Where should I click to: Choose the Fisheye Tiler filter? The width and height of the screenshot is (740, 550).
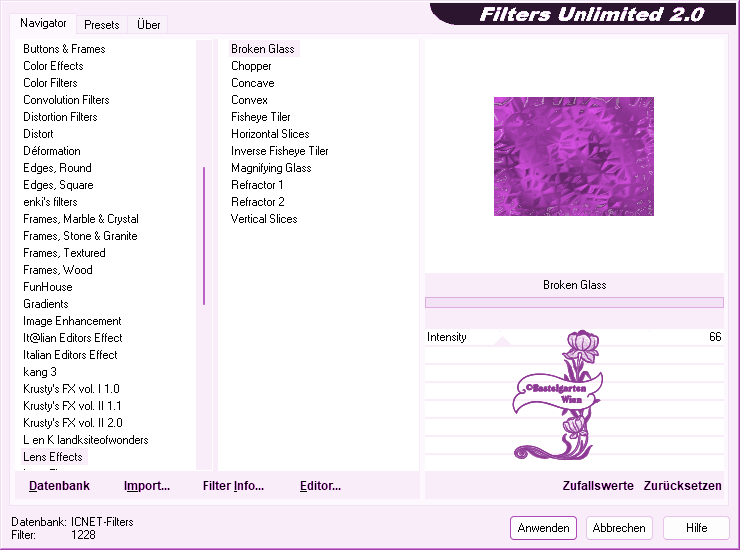pyautogui.click(x=261, y=117)
